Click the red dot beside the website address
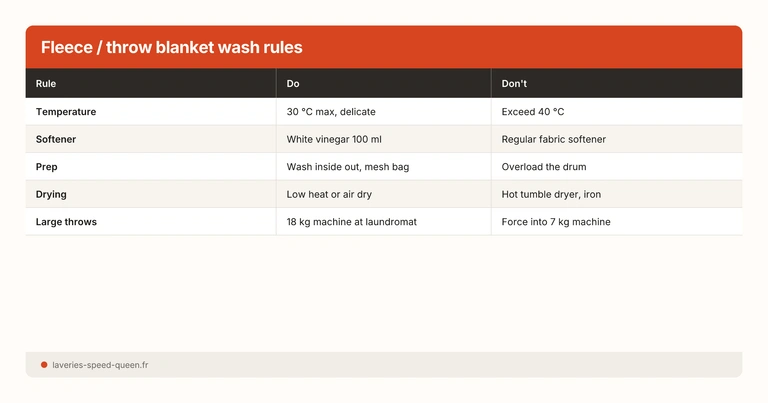 coord(44,365)
